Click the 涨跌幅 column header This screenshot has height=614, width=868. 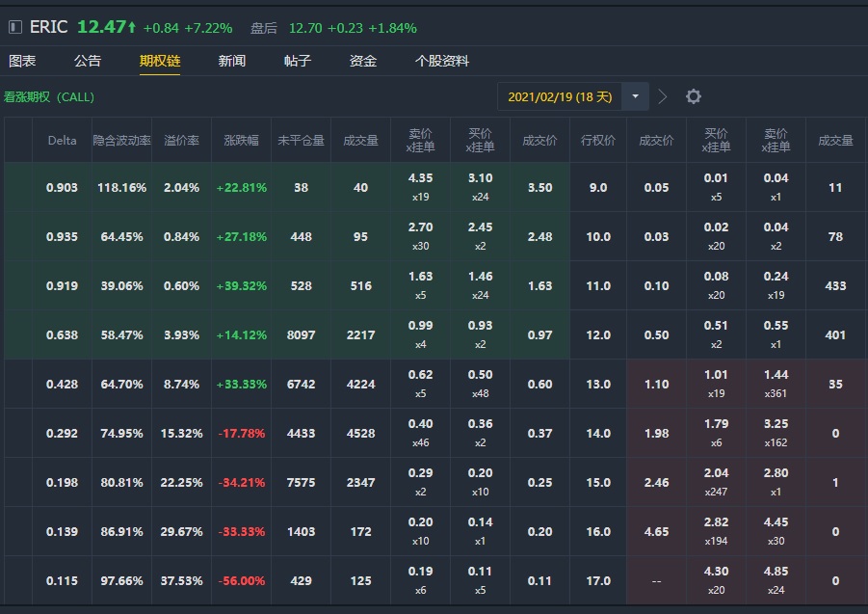coord(241,141)
